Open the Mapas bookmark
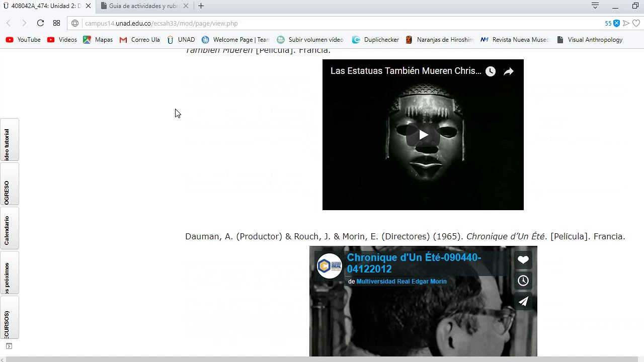The height and width of the screenshot is (362, 644). (98, 40)
